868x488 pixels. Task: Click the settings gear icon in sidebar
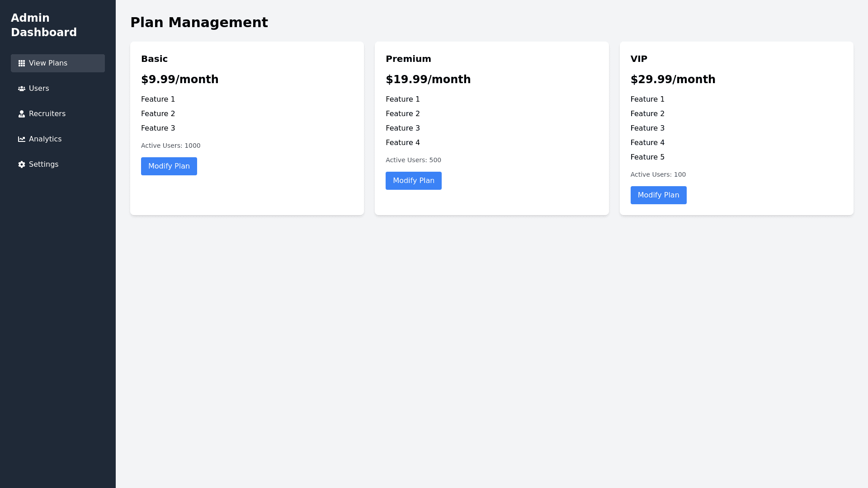tap(22, 164)
